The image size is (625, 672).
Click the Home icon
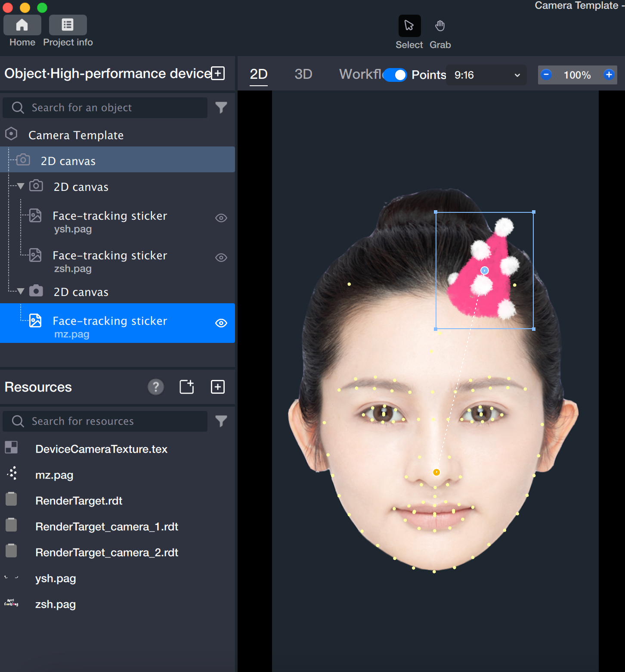point(22,25)
